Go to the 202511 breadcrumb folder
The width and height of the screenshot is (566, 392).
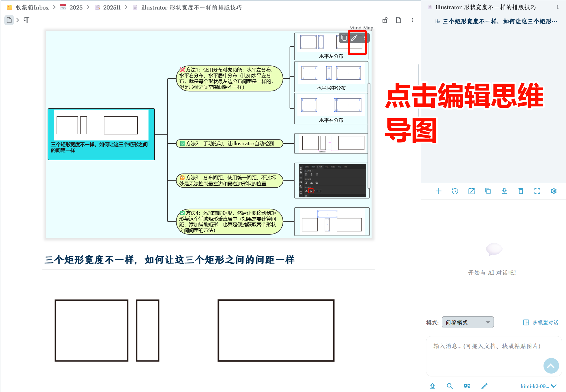coord(112,7)
